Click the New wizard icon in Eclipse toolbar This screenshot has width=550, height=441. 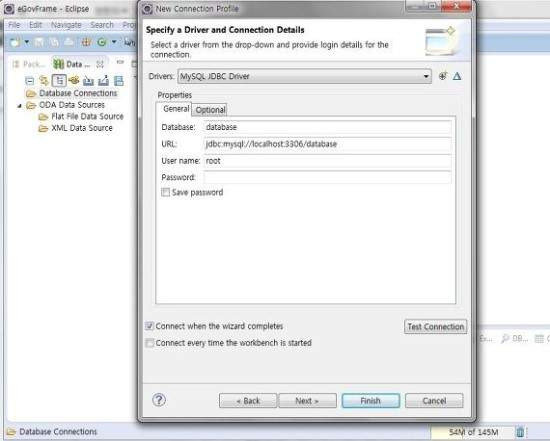coord(15,42)
